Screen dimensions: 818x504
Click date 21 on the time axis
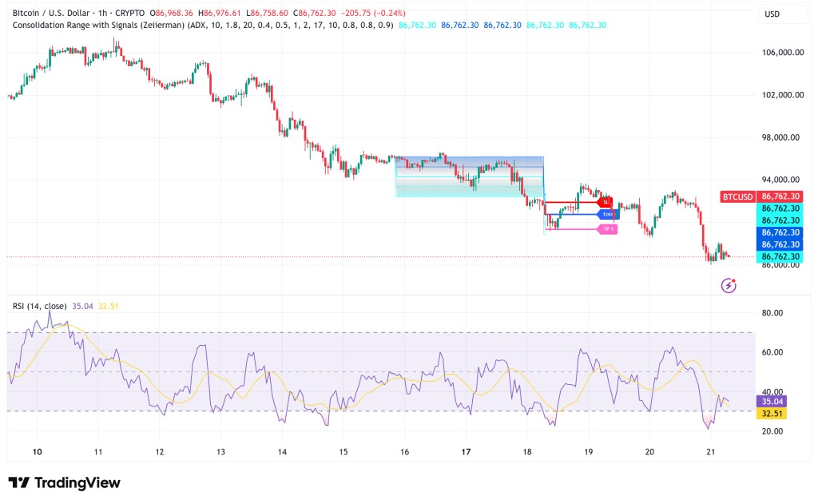tap(710, 451)
